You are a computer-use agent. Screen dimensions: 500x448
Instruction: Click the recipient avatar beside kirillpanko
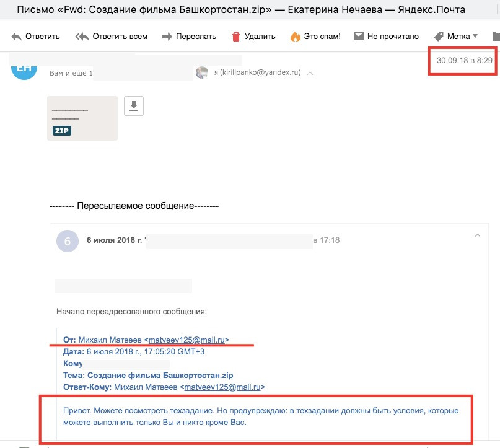coord(202,72)
